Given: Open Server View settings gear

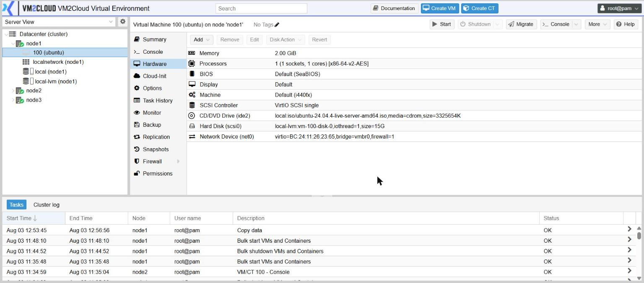Looking at the screenshot, I should tap(122, 21).
